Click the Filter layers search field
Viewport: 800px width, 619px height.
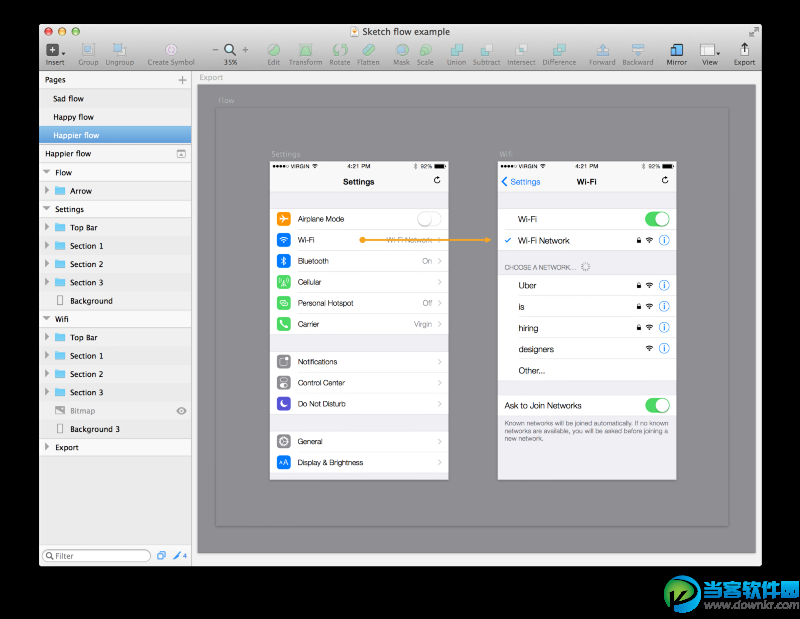[x=96, y=556]
